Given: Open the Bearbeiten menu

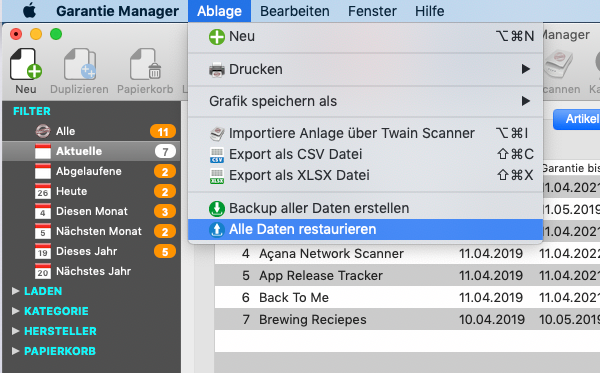Looking at the screenshot, I should [x=295, y=11].
